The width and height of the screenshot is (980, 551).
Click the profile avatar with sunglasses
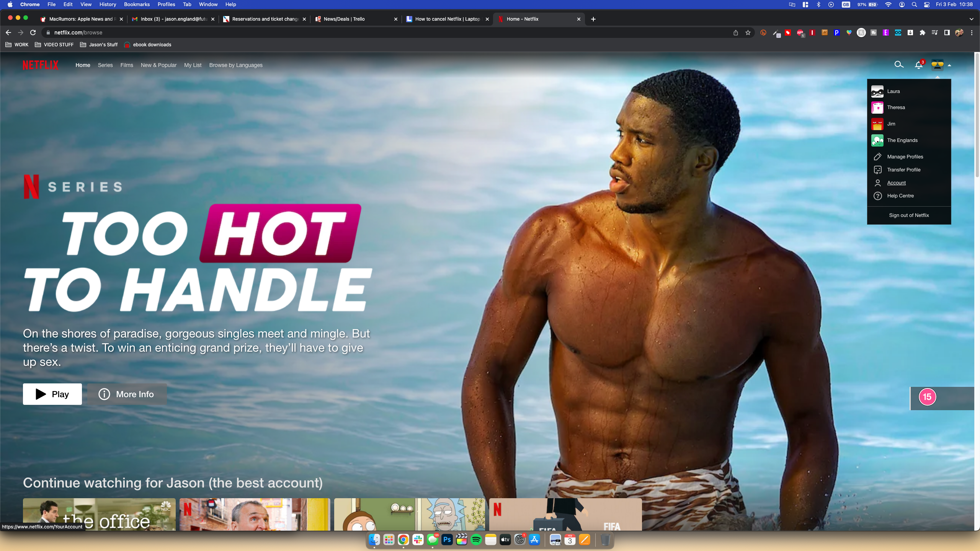click(x=938, y=65)
